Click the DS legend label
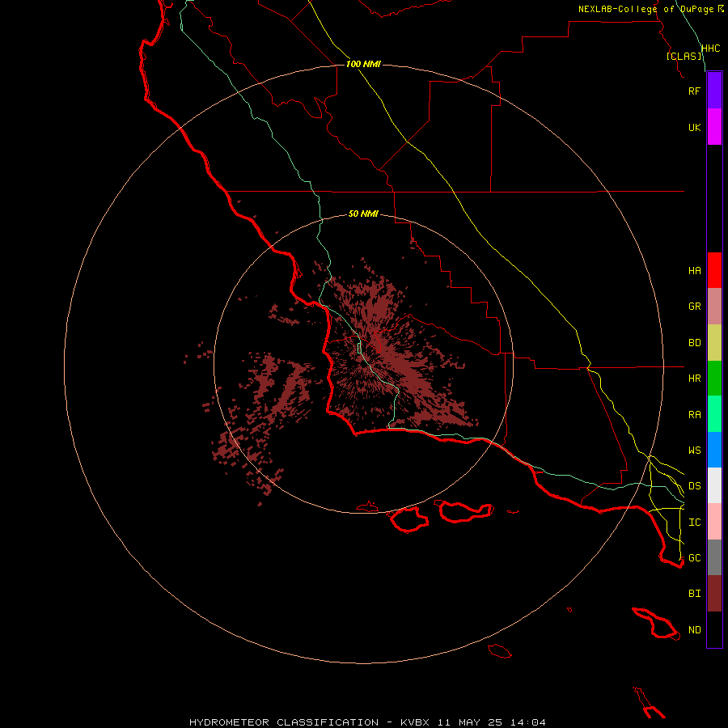Image resolution: width=728 pixels, height=728 pixels. tap(694, 486)
